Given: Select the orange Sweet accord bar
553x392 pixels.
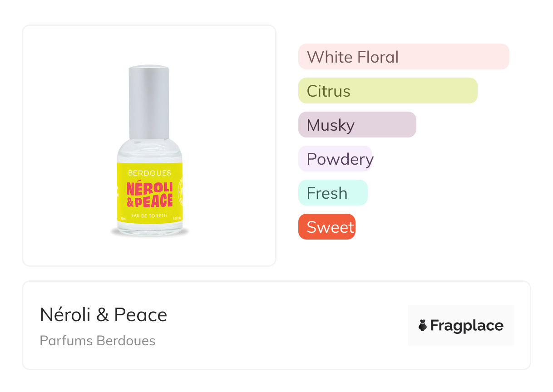Looking at the screenshot, I should point(326,227).
